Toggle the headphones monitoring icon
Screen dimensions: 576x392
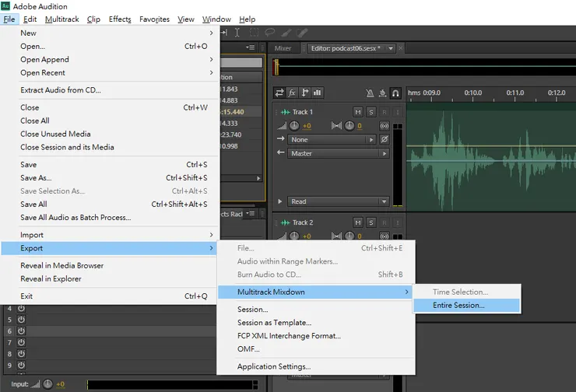point(395,93)
